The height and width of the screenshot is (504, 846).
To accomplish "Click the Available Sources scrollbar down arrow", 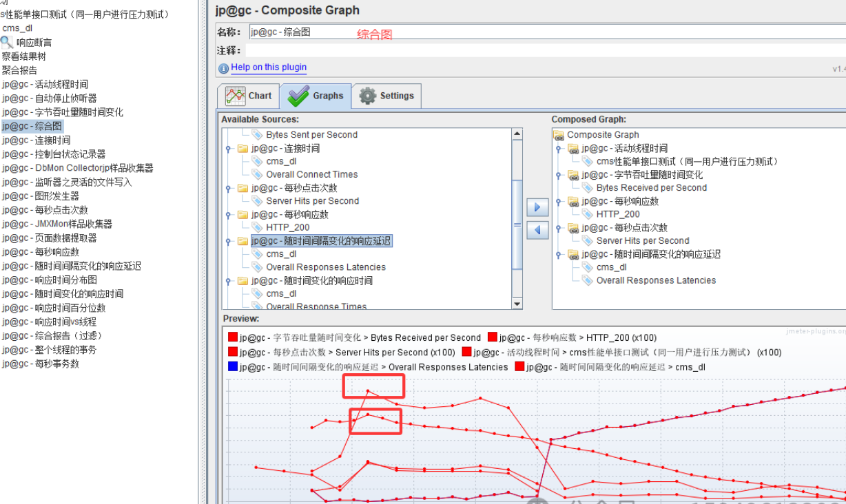I will (517, 304).
